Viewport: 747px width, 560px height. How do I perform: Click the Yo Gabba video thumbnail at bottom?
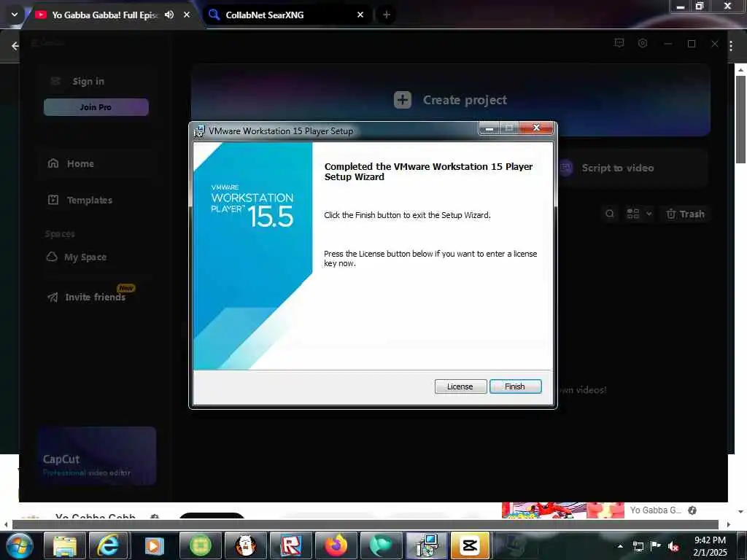point(562,510)
